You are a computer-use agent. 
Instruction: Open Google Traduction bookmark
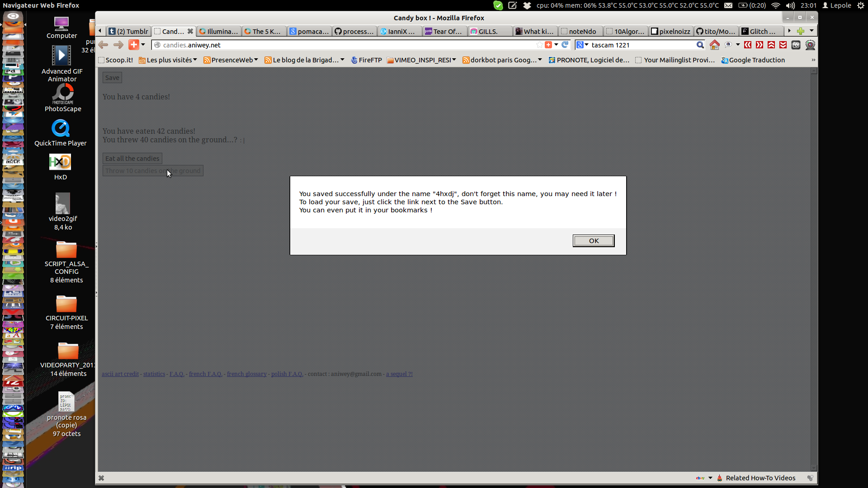click(753, 60)
